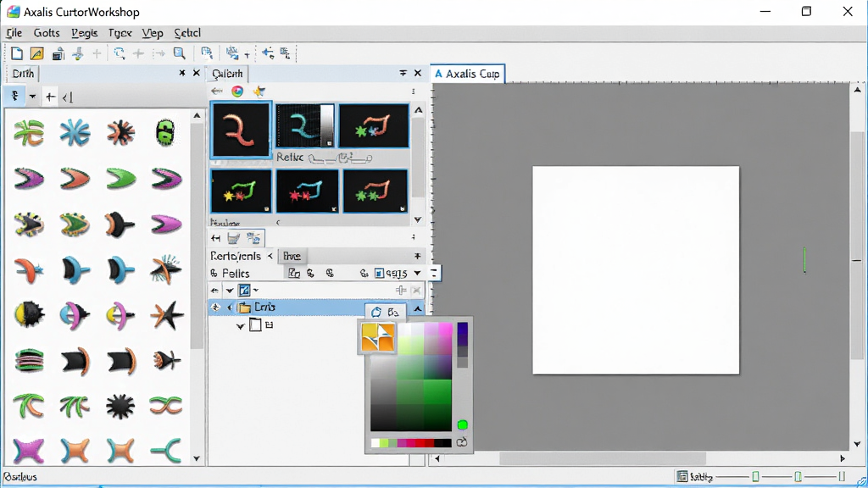Screen dimensions: 868x488
Task: Click the grid icon in the status bar
Action: click(x=682, y=476)
